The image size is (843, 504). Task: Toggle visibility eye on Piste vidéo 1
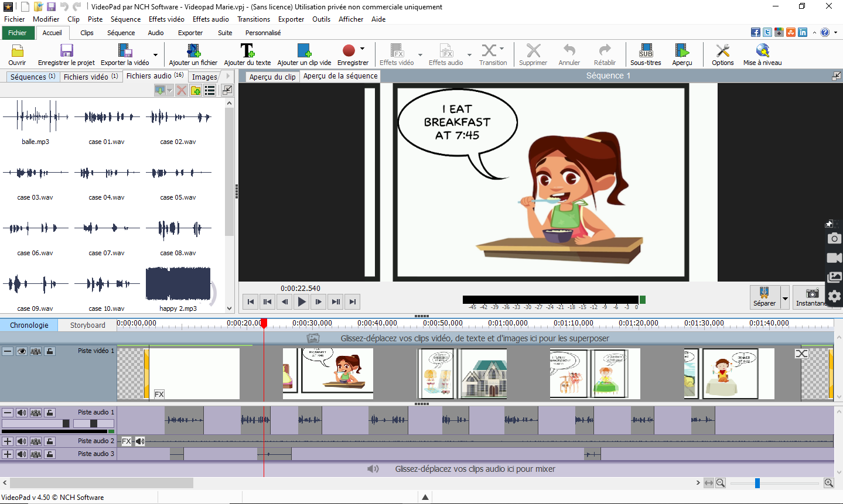click(x=22, y=351)
